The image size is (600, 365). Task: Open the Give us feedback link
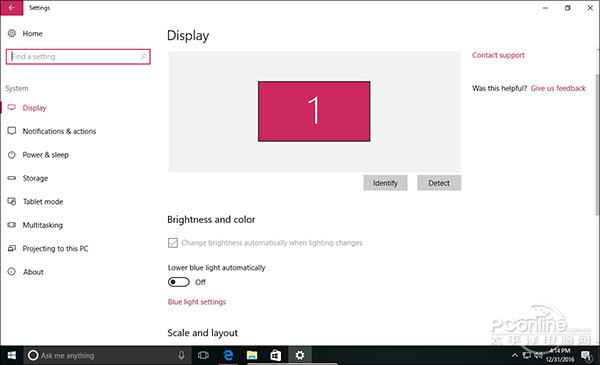pos(558,88)
